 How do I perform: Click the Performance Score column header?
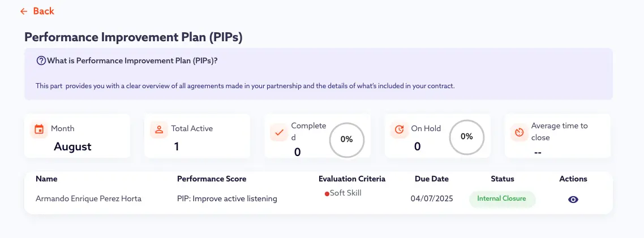click(x=212, y=179)
